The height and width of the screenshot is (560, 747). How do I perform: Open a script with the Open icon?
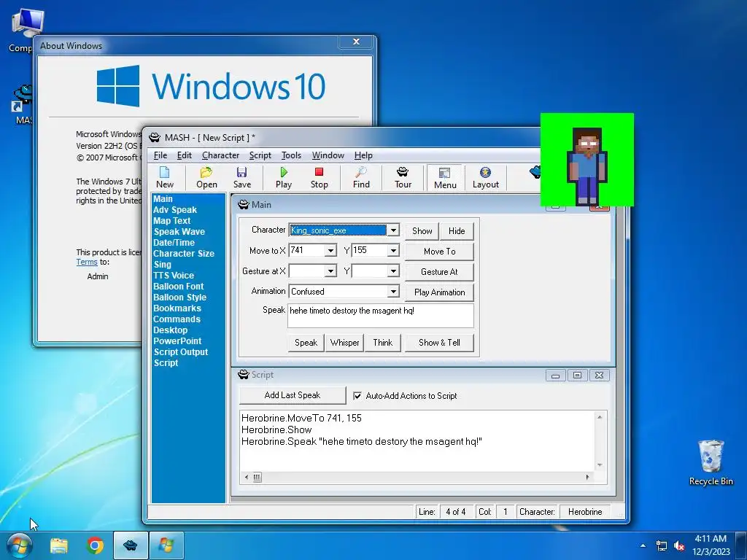206,178
